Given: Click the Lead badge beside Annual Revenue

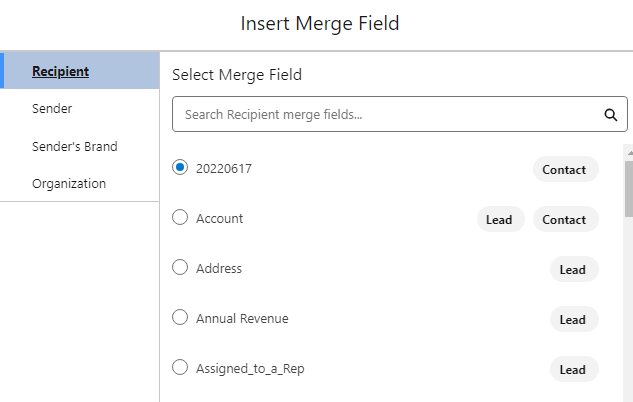Looking at the screenshot, I should click(572, 319).
